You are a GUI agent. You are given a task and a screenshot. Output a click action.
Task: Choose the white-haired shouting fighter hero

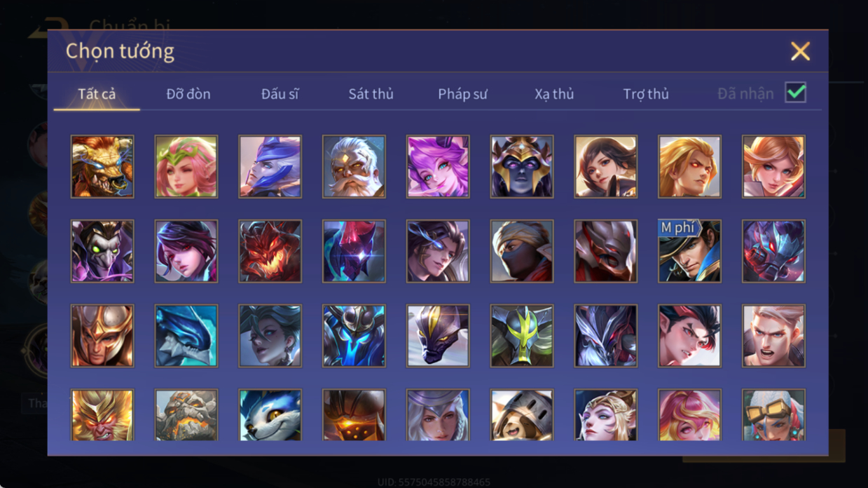click(x=773, y=335)
